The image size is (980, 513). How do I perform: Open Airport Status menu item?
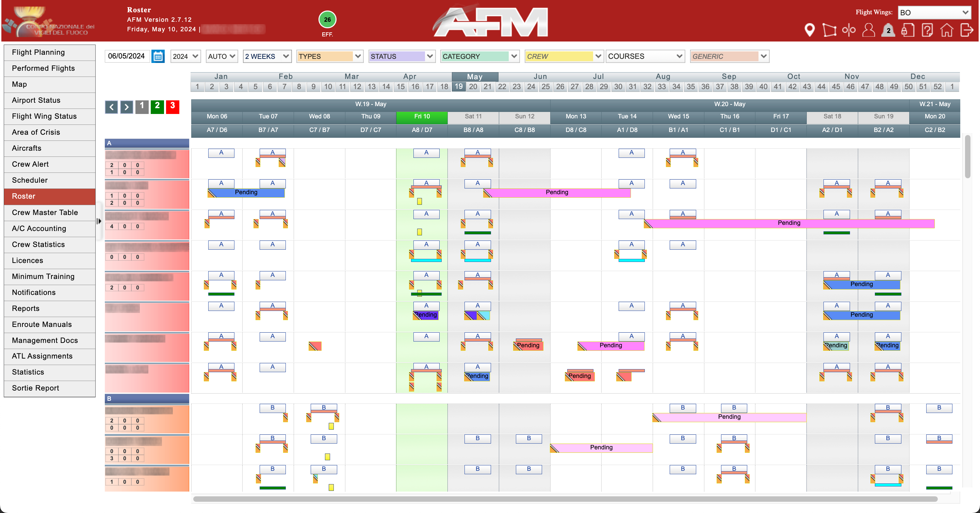[50, 100]
